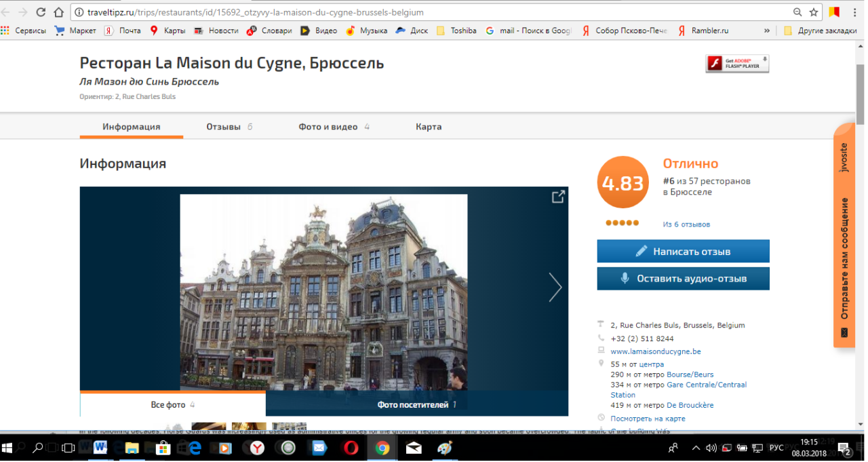The image size is (868, 462).
Task: Click the phone number +32 (2) 511 8244
Action: tap(642, 339)
